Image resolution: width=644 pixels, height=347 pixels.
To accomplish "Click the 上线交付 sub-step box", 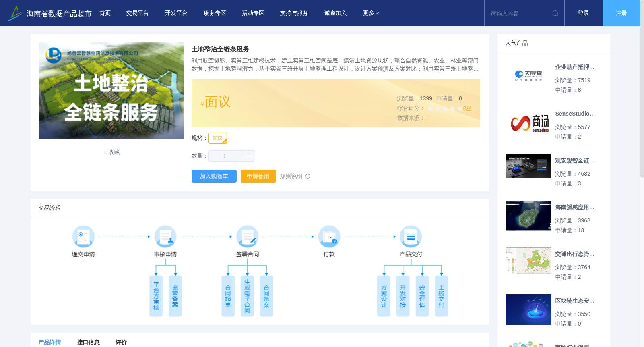I will [442, 296].
